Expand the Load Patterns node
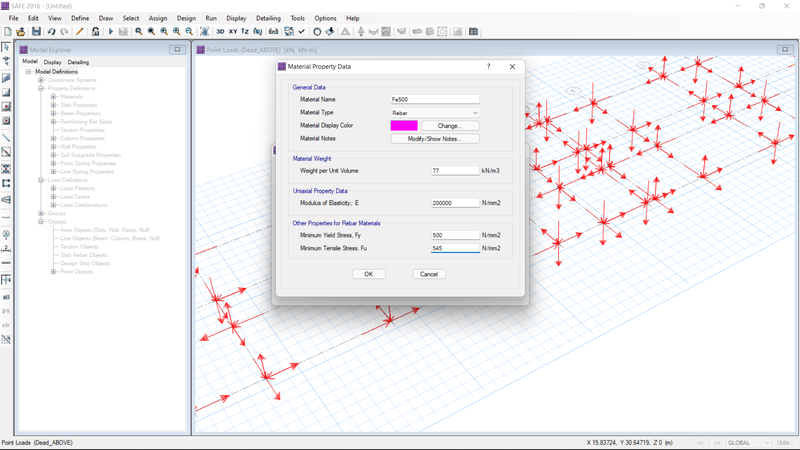 point(54,188)
